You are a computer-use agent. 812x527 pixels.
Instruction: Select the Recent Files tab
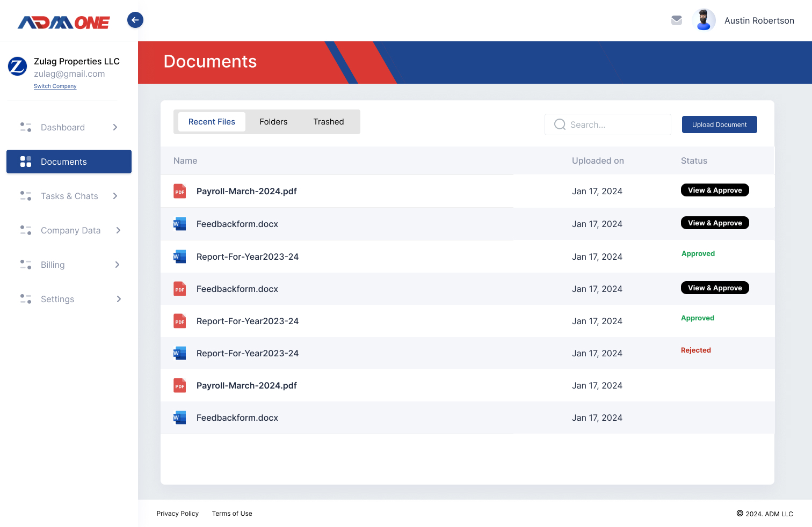pos(212,122)
